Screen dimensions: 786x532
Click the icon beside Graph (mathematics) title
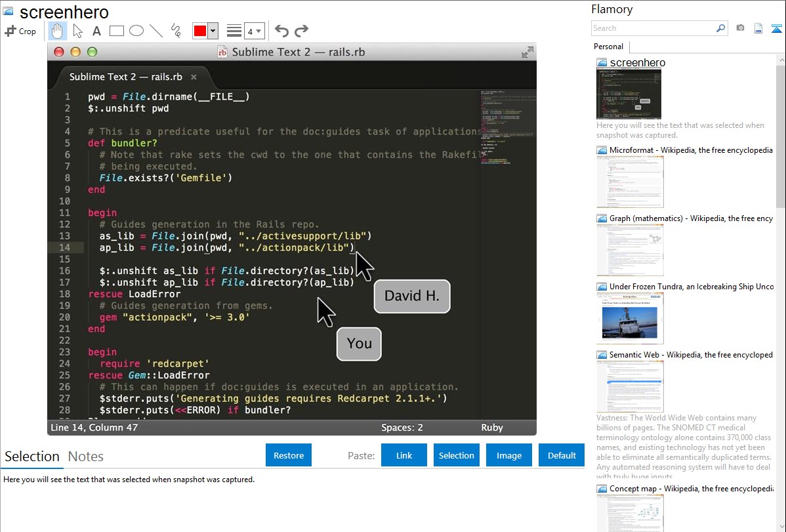point(602,218)
